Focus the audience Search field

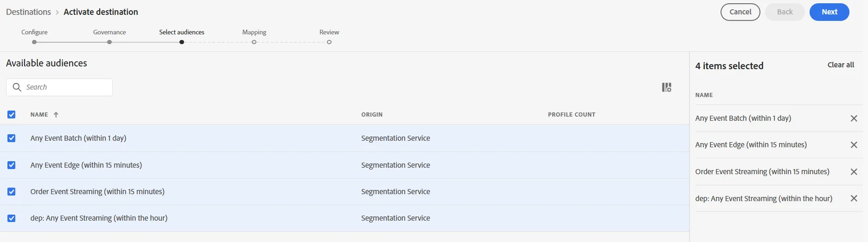pos(59,87)
